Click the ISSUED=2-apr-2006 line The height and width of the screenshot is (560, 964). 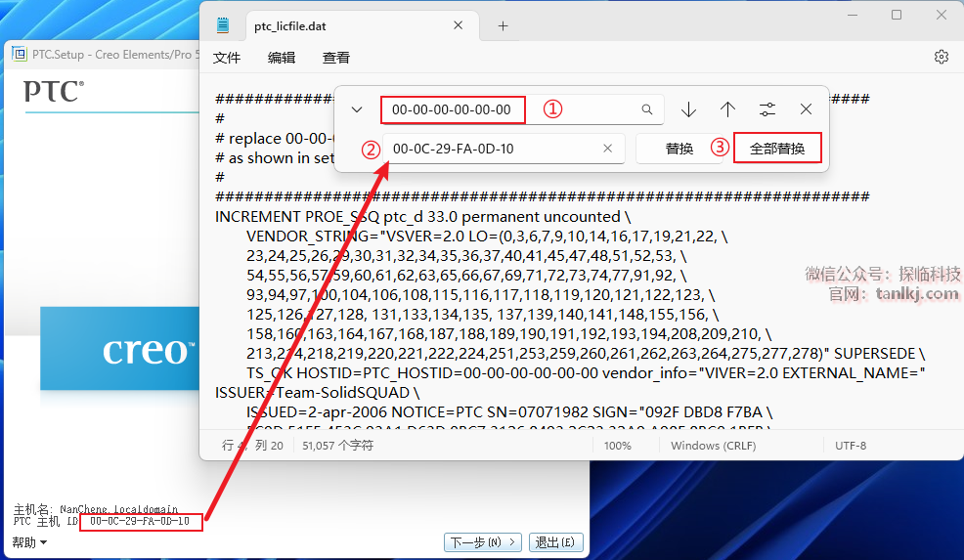(509, 412)
